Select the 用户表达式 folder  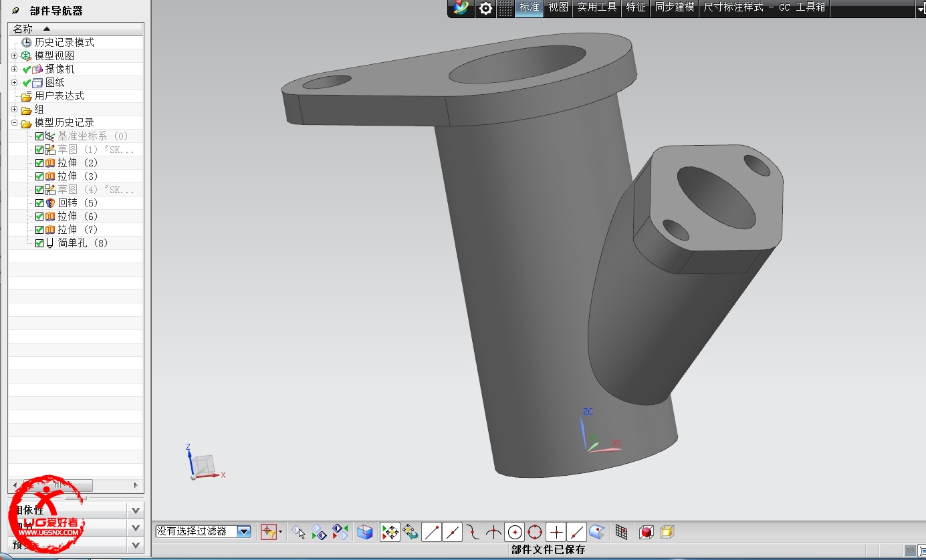[60, 96]
